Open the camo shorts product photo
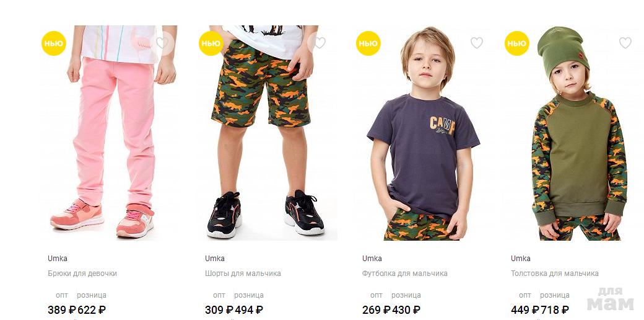The image size is (644, 320). click(266, 133)
